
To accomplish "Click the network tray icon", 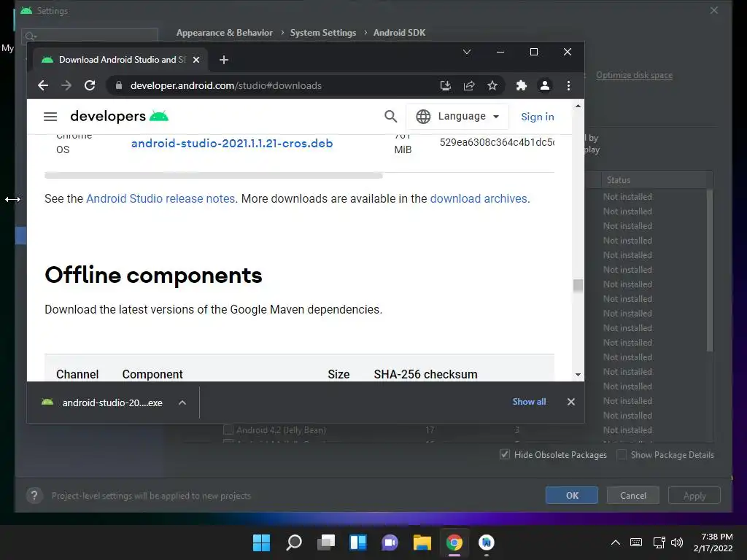I will [x=659, y=542].
